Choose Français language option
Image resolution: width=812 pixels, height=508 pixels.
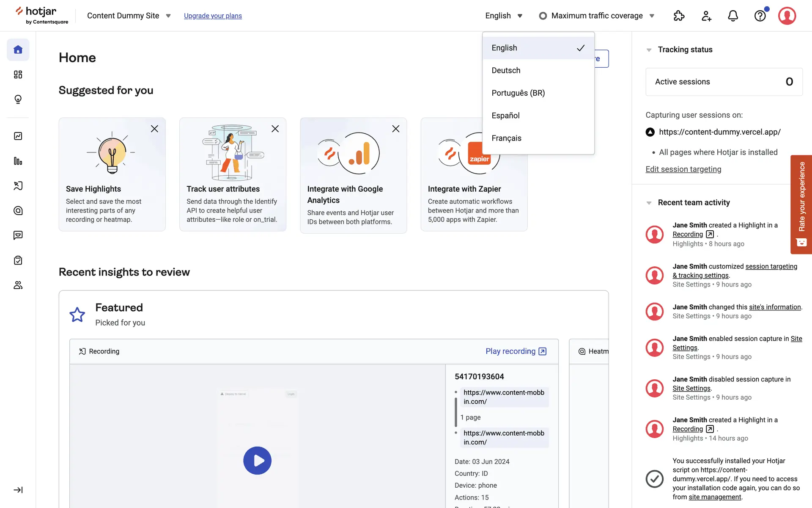tap(506, 138)
